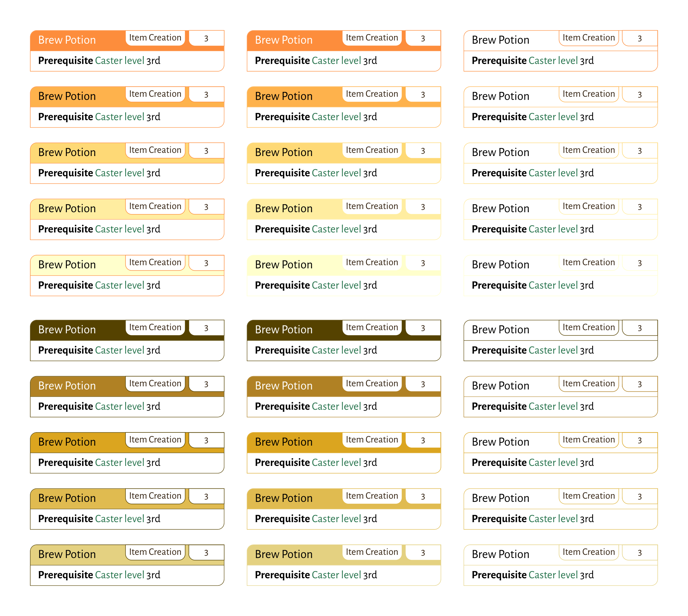Open Caster level link under dark brown header with borderless tags
Screen dimensions: 688x616
tap(336, 350)
